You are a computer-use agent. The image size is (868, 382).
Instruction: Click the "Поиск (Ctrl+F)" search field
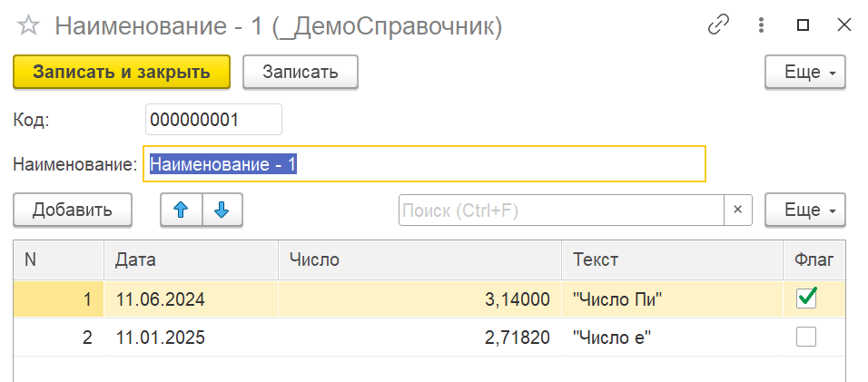click(x=560, y=210)
